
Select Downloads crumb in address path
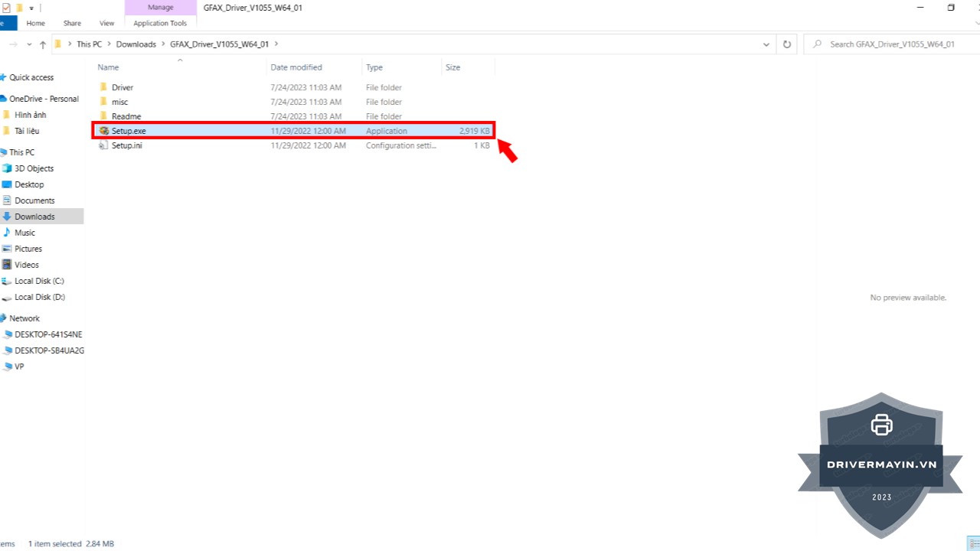tap(136, 44)
